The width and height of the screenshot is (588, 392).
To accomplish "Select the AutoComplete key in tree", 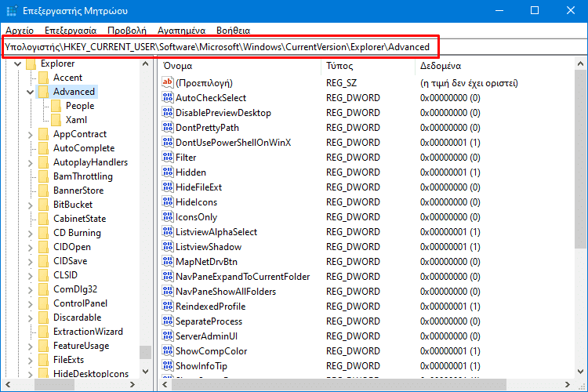I will 84,148.
